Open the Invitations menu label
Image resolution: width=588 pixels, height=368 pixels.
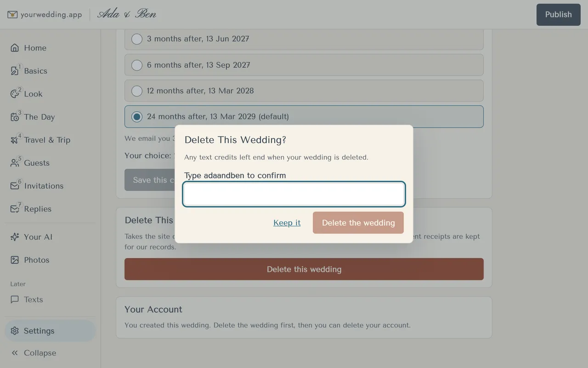point(44,186)
